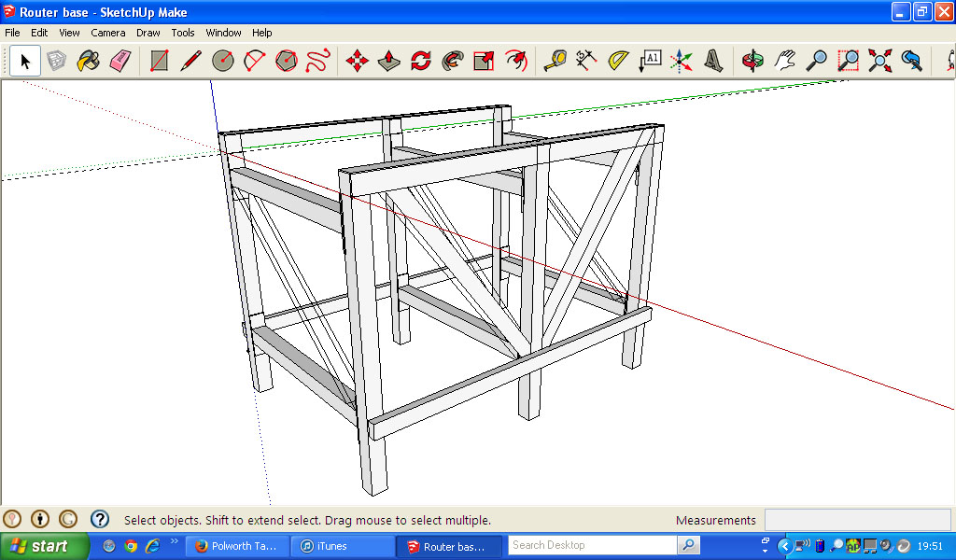Click the Search Desktop field
The height and width of the screenshot is (560, 956).
(x=592, y=545)
